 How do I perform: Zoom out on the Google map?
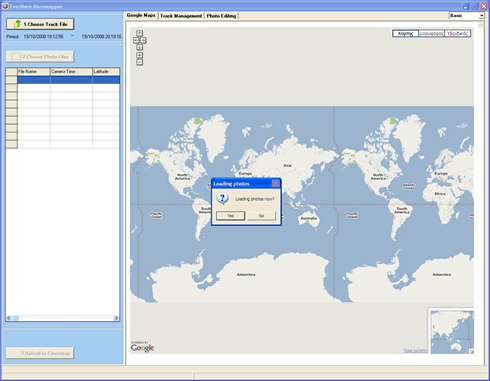click(x=140, y=62)
